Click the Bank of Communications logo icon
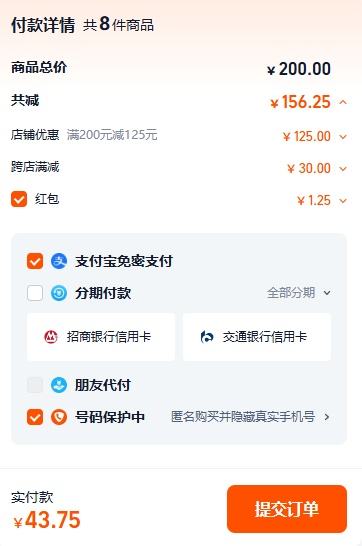Viewport: 362px width, 546px height. [207, 337]
